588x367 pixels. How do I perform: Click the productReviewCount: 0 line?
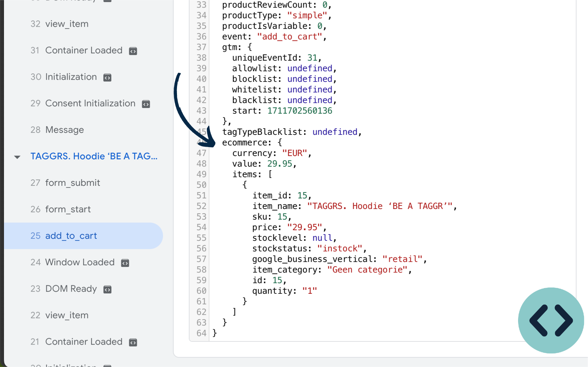click(x=277, y=5)
